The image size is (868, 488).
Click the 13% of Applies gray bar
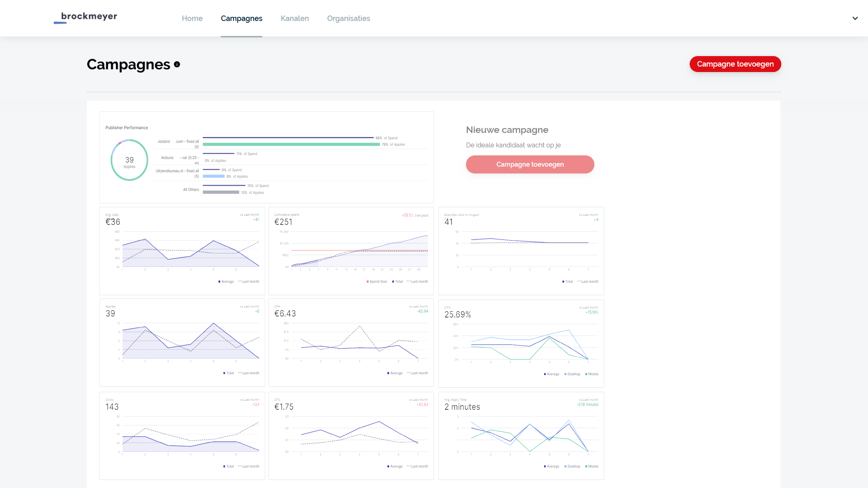pyautogui.click(x=221, y=192)
